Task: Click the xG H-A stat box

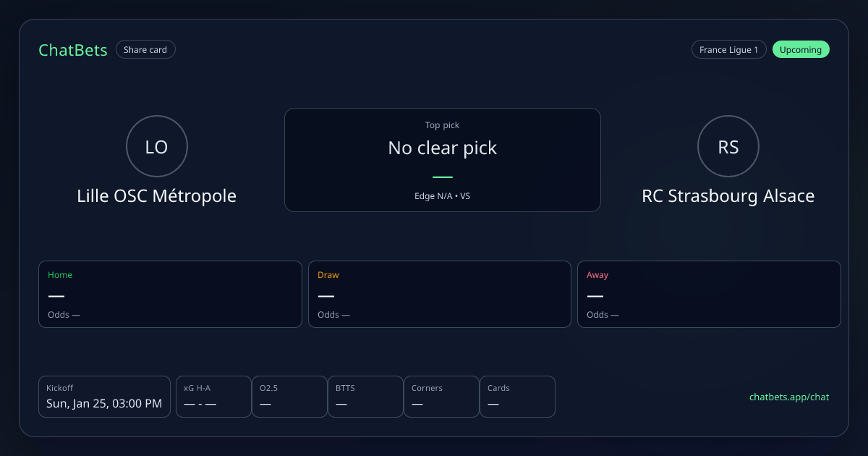Action: (213, 397)
